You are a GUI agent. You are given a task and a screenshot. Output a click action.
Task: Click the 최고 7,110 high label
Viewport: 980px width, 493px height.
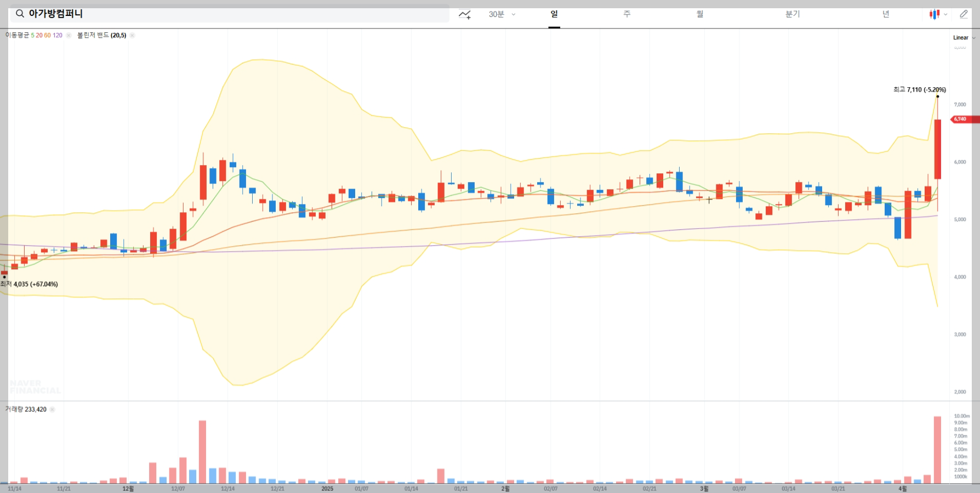click(920, 89)
